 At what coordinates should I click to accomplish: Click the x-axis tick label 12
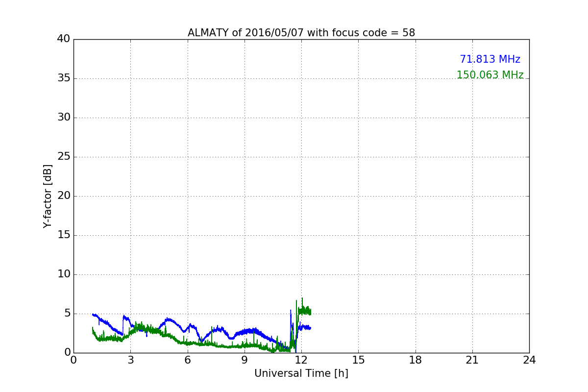pos(301,360)
